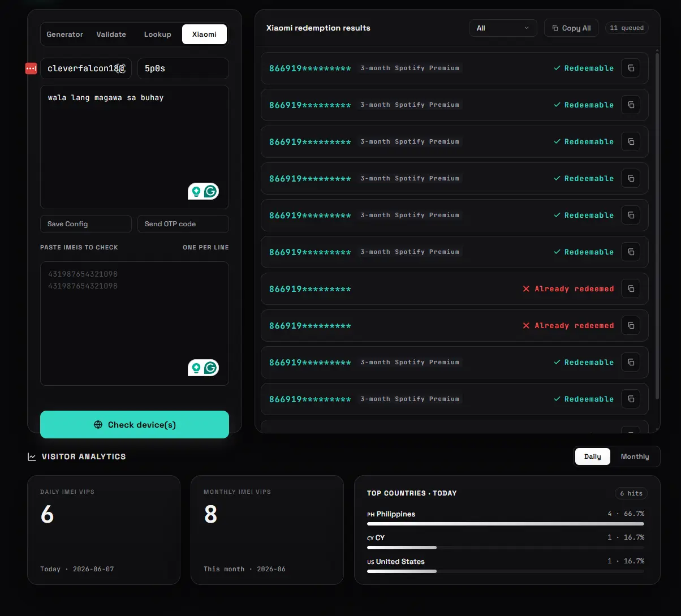Click the "Today · 2026-06-07" text
This screenshot has width=681, height=616.
(x=77, y=569)
